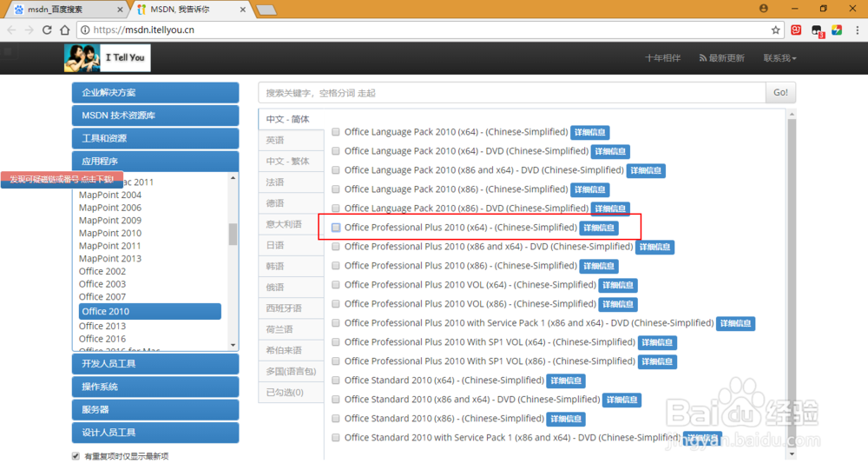Click the applications list scroll-down arrow
The image size is (868, 470).
click(x=233, y=345)
